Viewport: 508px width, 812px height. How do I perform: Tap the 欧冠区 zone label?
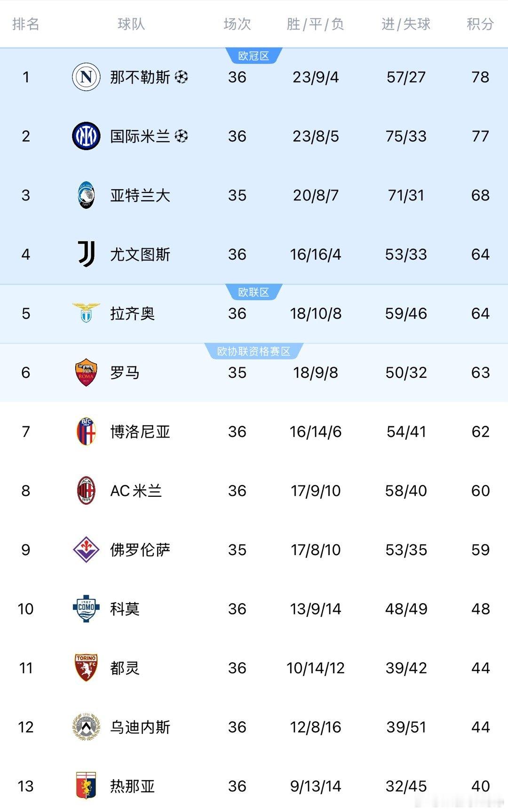click(254, 56)
